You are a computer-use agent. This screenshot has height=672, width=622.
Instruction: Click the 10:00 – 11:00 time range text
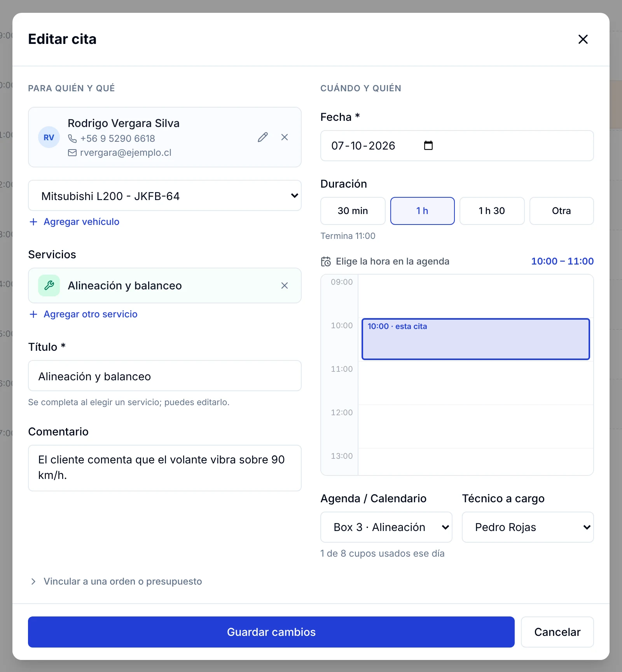(562, 261)
